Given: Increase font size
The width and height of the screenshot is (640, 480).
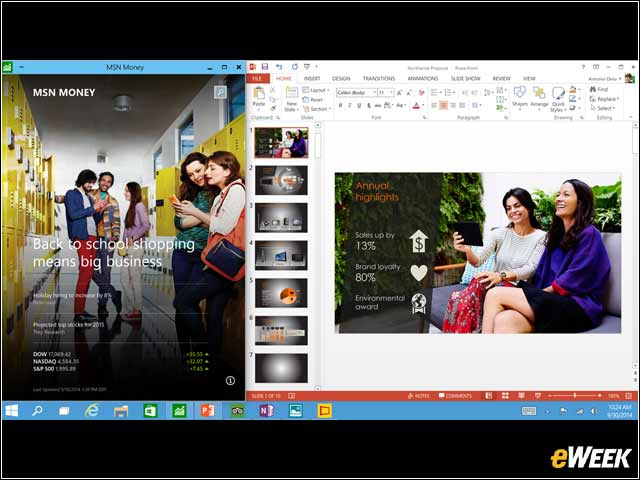Looking at the screenshot, I should (400, 93).
